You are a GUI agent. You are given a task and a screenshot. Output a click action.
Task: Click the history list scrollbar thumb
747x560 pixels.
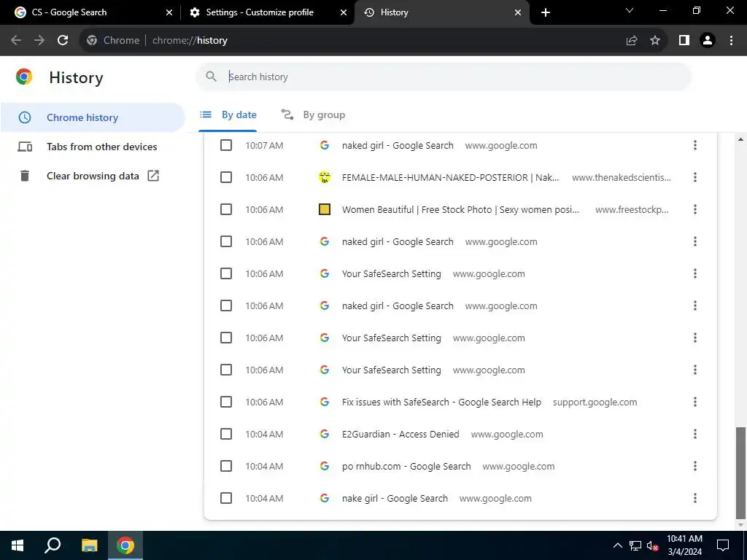pyautogui.click(x=740, y=472)
